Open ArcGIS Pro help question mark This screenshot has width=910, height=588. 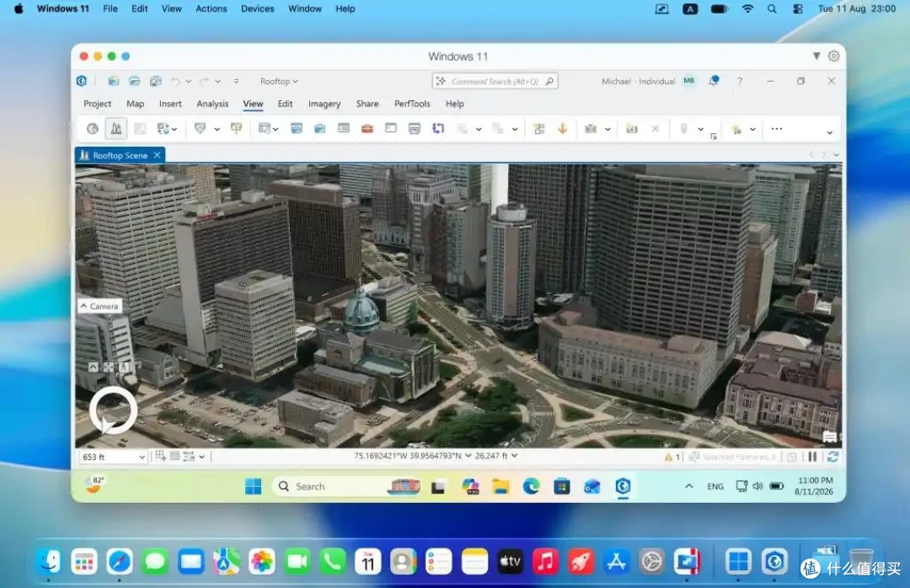pyautogui.click(x=740, y=81)
